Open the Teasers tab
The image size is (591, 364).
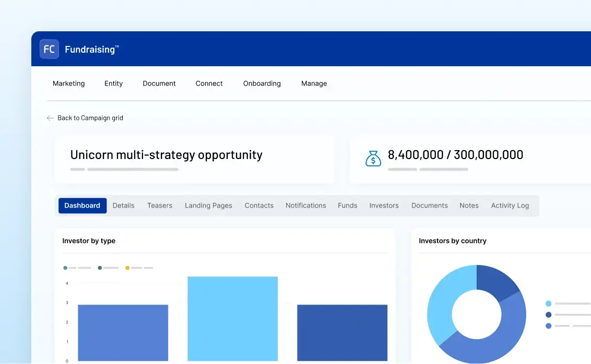160,205
